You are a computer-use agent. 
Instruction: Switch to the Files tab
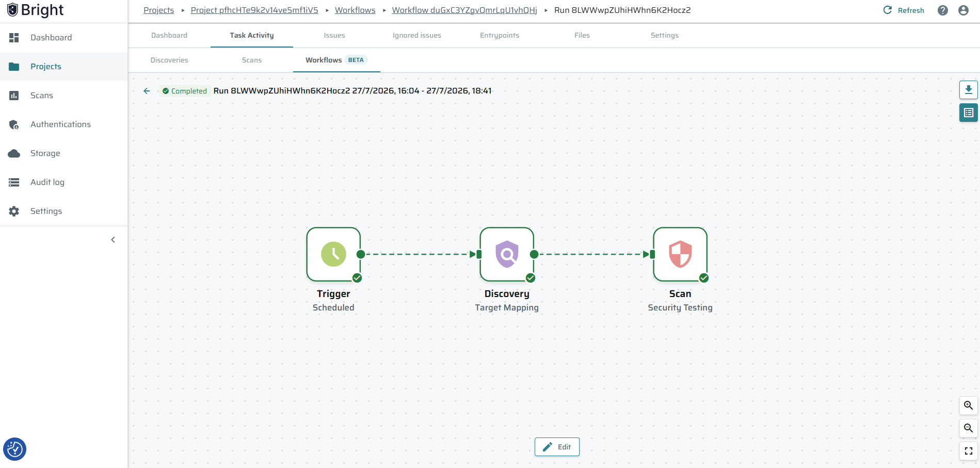(582, 36)
